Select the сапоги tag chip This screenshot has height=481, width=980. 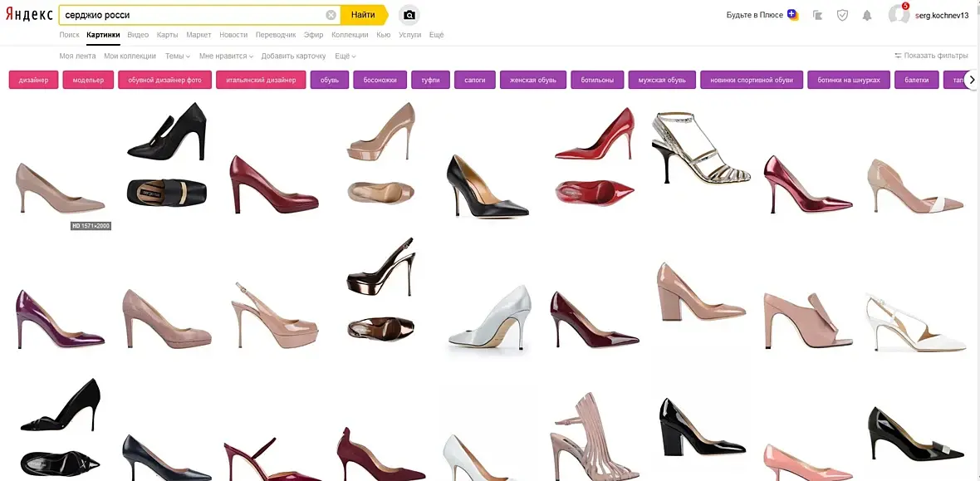pyautogui.click(x=475, y=80)
